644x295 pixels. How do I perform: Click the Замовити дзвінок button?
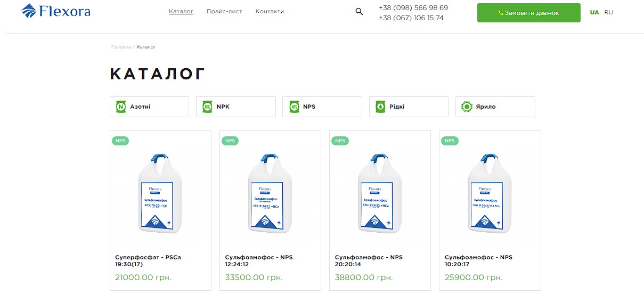pos(529,13)
